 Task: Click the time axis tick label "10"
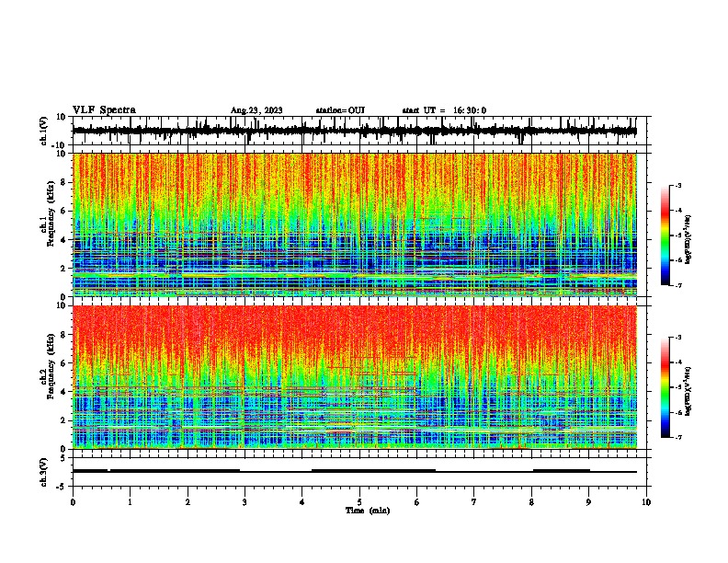pos(646,502)
